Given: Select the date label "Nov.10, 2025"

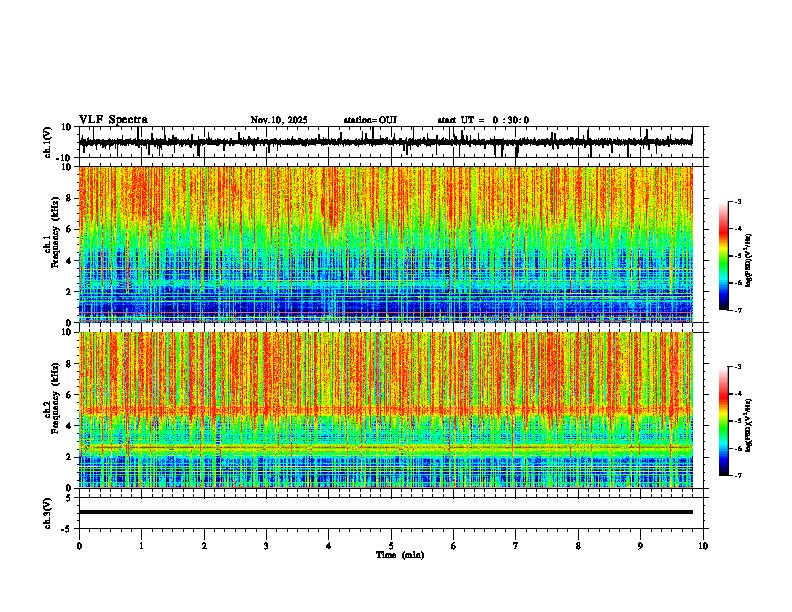Looking at the screenshot, I should coord(279,120).
